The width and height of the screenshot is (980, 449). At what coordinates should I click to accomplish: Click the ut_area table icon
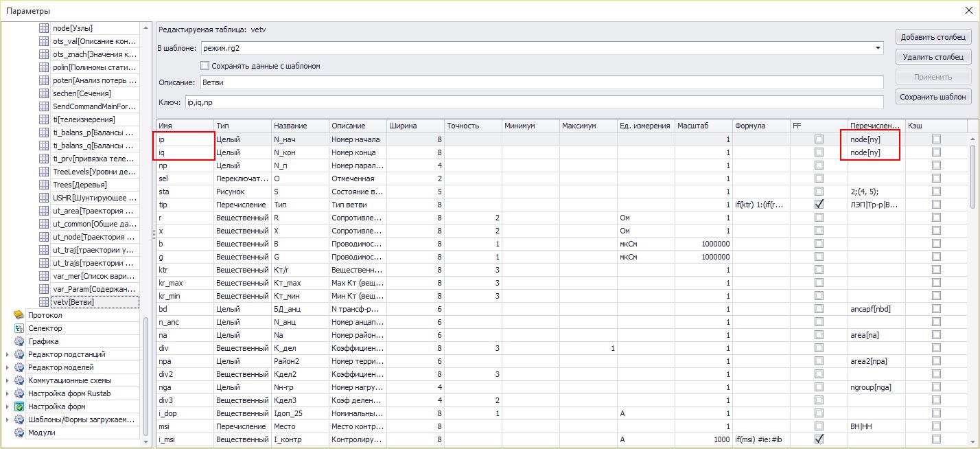[45, 211]
